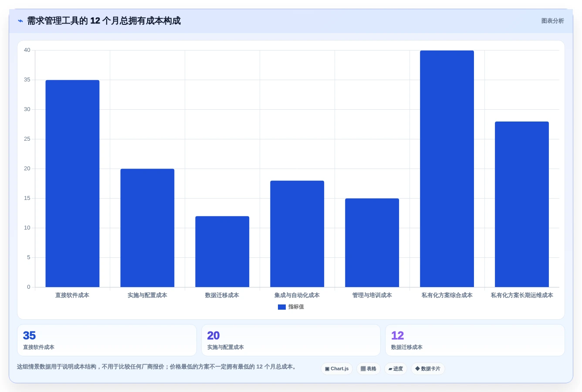Click the y-axis tick 25

[27, 139]
